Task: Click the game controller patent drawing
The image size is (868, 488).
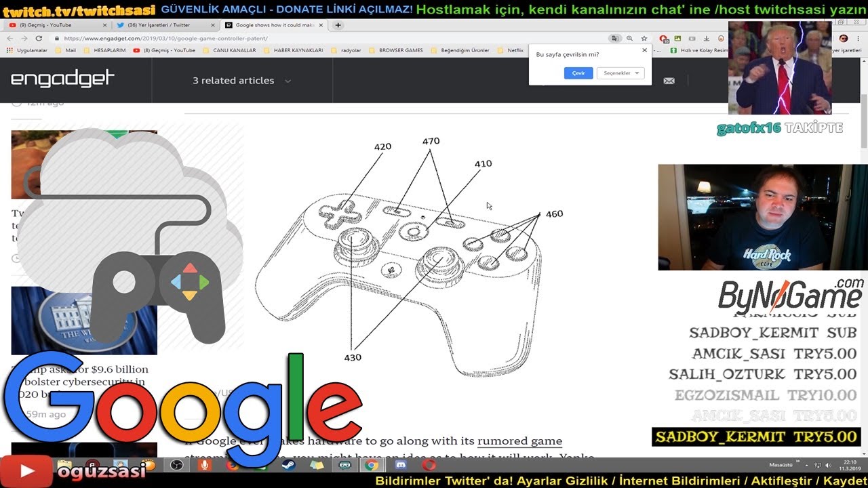Action: coord(410,256)
